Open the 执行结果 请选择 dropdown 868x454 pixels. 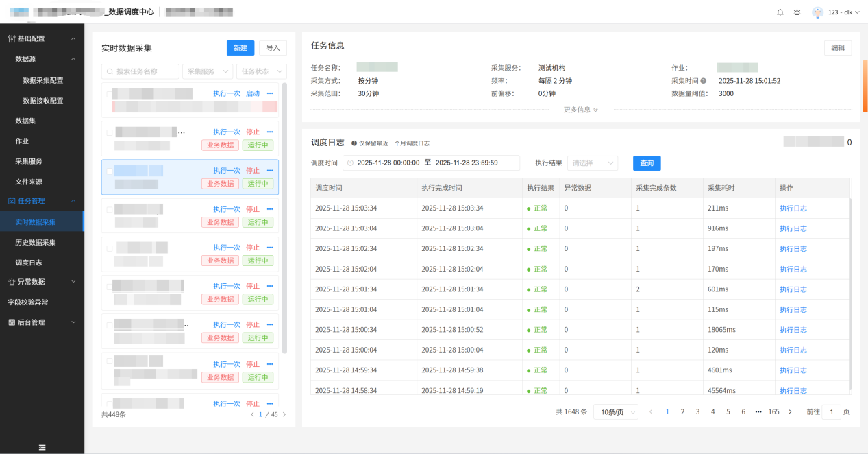[592, 163]
